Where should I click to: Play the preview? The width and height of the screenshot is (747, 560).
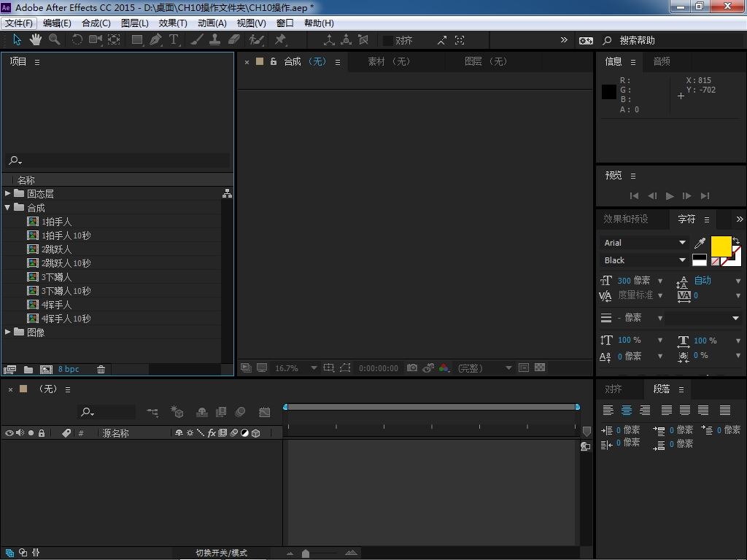point(670,196)
